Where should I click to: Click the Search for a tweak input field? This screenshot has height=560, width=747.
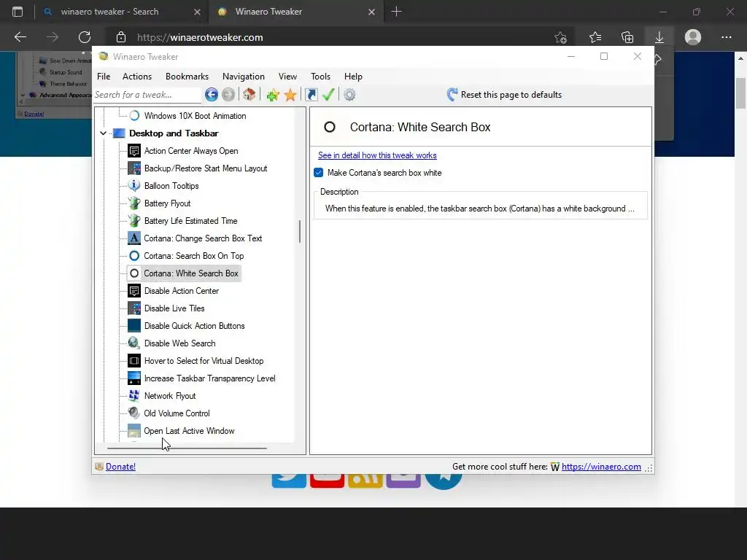click(x=147, y=95)
